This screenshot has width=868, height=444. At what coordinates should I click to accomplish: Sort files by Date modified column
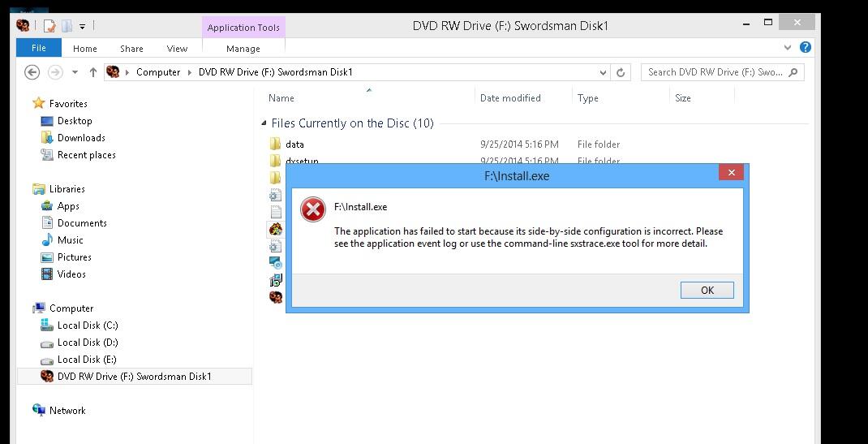pyautogui.click(x=510, y=98)
